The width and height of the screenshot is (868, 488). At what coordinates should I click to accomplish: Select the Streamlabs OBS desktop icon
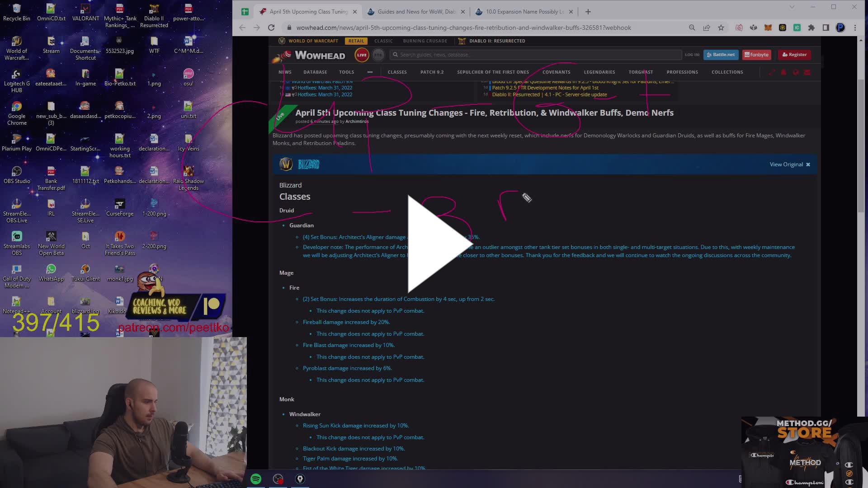[17, 243]
